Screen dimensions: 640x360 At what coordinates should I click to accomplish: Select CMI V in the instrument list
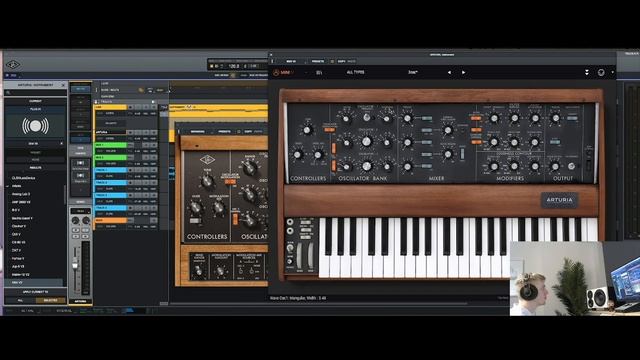point(16,234)
